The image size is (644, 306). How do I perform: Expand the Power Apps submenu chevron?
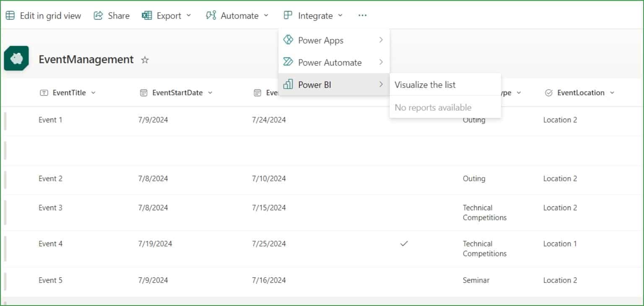[x=381, y=40]
